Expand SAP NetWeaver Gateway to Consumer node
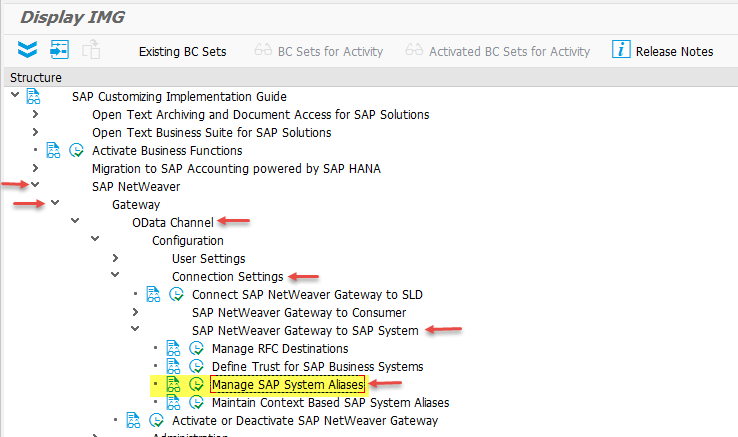Image resolution: width=738 pixels, height=437 pixels. click(x=135, y=312)
